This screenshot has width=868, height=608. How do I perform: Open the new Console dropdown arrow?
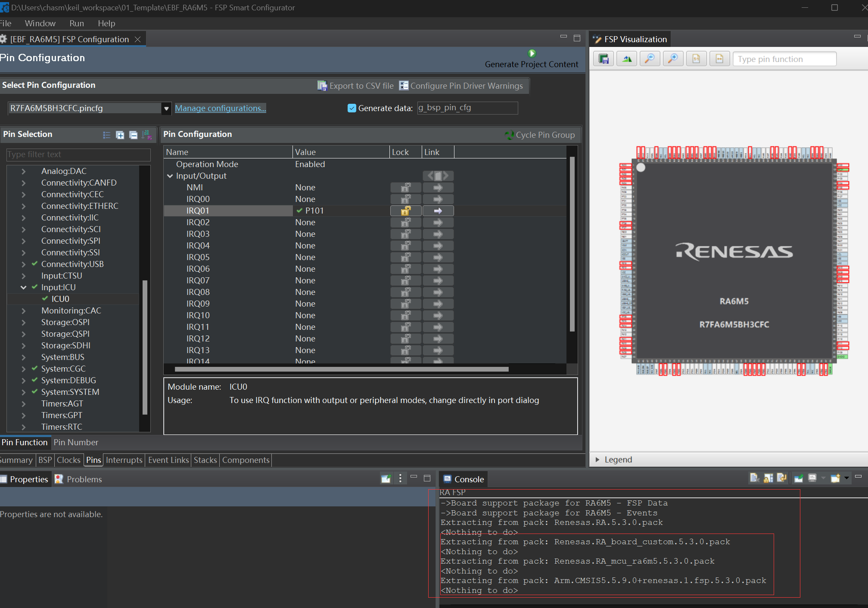tap(846, 478)
